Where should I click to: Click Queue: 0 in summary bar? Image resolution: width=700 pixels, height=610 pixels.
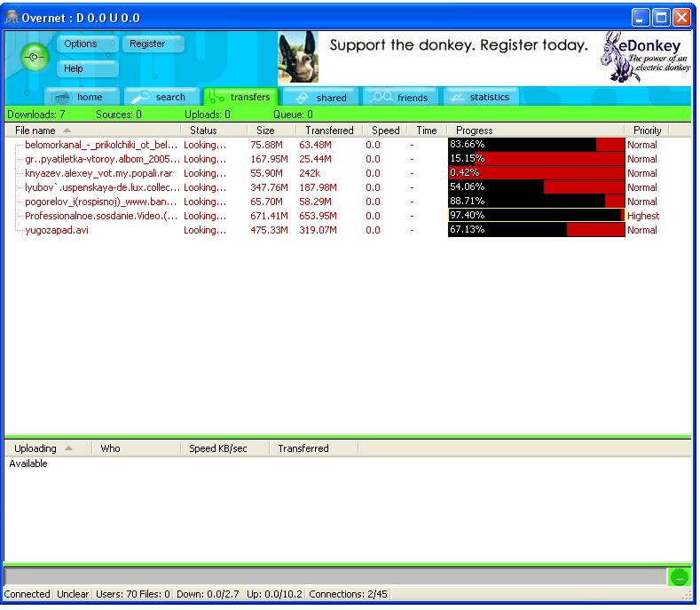coord(293,115)
